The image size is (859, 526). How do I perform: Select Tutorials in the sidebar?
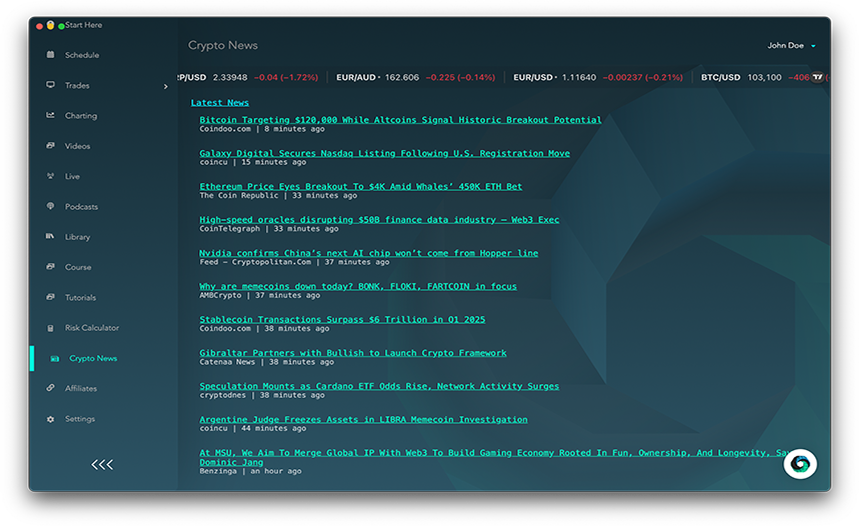point(80,297)
